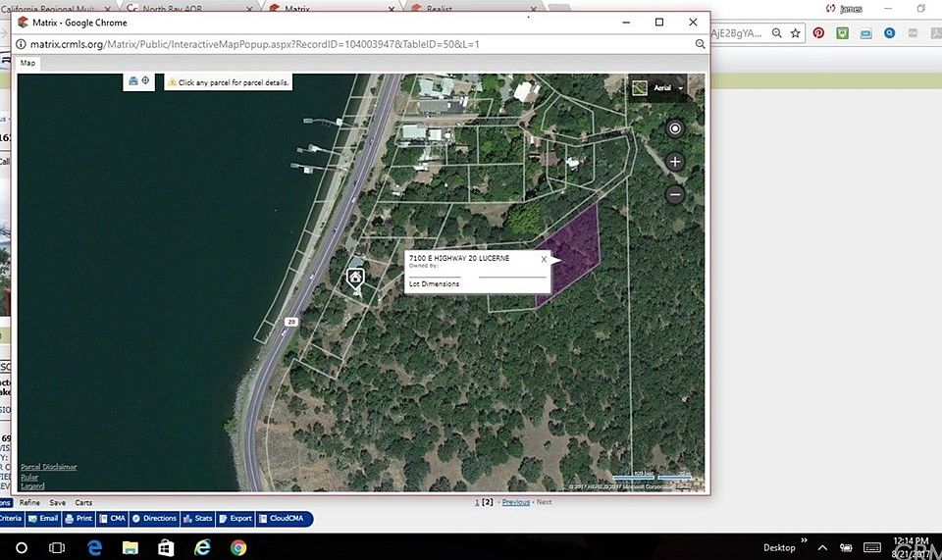
Task: Click the blue magnifier extension icon
Action: pyautogui.click(x=889, y=33)
